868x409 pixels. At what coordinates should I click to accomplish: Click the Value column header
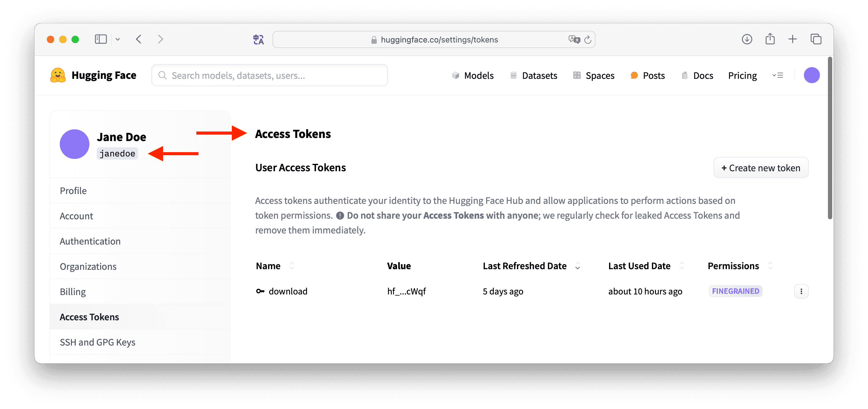(399, 266)
